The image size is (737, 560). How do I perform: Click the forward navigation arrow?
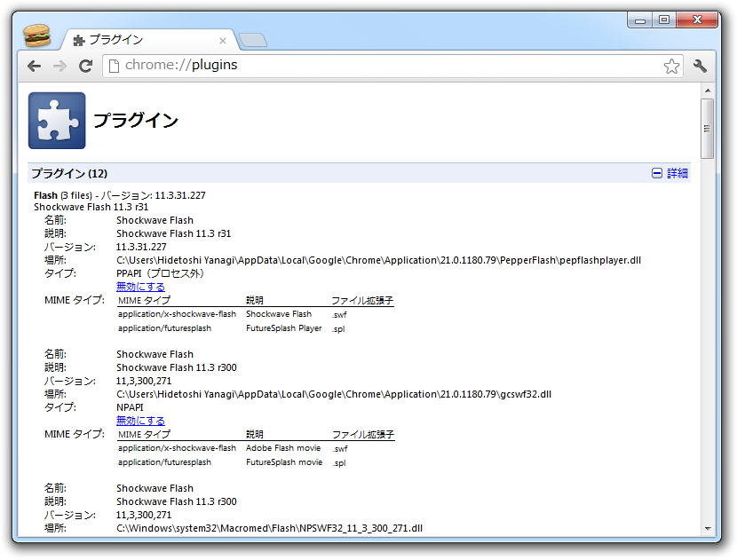[59, 65]
